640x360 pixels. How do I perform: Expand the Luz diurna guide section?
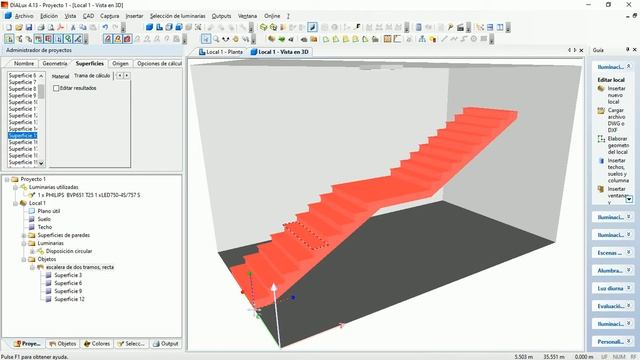629,288
